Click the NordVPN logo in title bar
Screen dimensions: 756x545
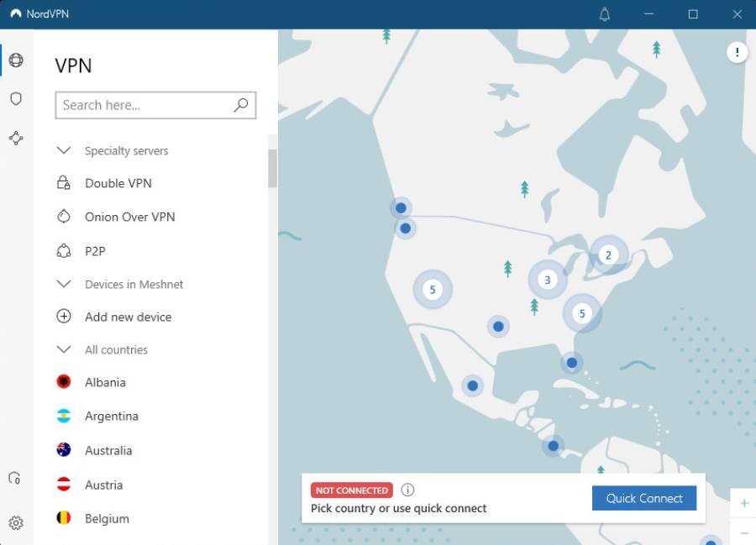pos(16,13)
